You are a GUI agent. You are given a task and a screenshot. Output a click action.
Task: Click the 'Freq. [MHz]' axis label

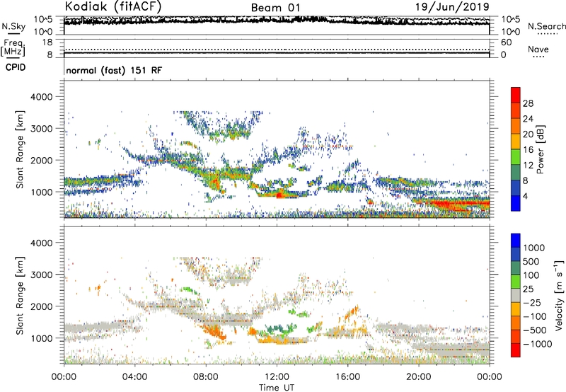13,48
